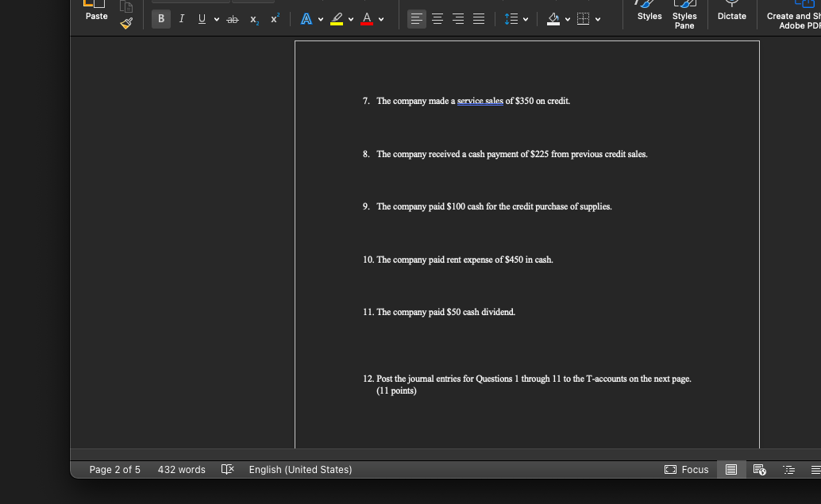This screenshot has height=504, width=821.
Task: Toggle italic formatting
Action: [181, 18]
